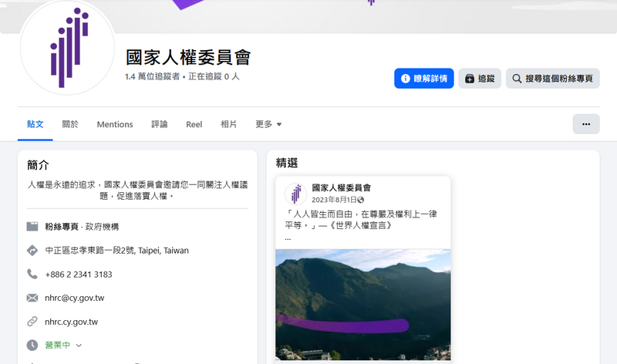Open website link nhrc.cy.gov.tw

71,322
